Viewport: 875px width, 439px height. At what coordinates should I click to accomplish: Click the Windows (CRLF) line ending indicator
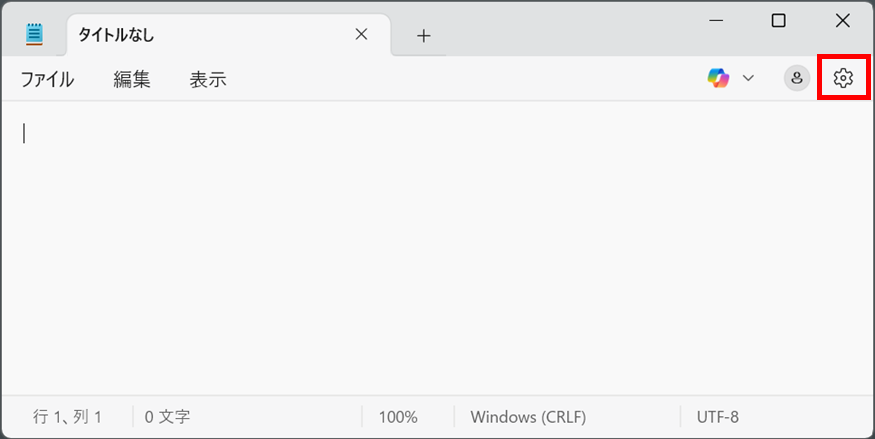click(528, 417)
